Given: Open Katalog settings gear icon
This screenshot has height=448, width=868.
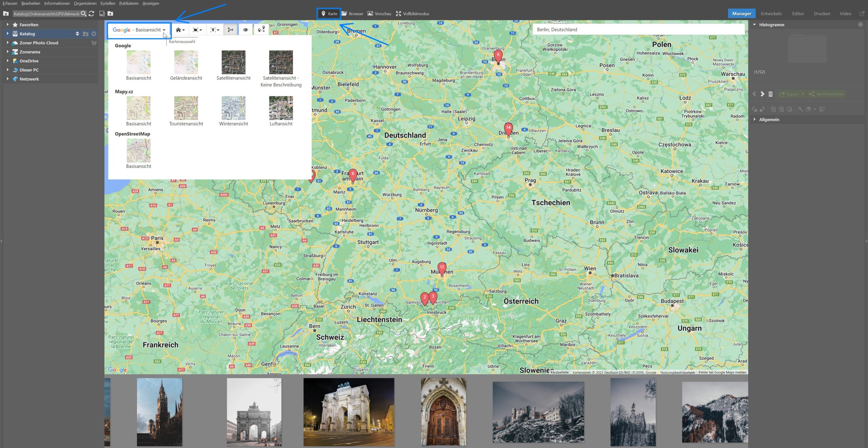Looking at the screenshot, I should (x=94, y=34).
